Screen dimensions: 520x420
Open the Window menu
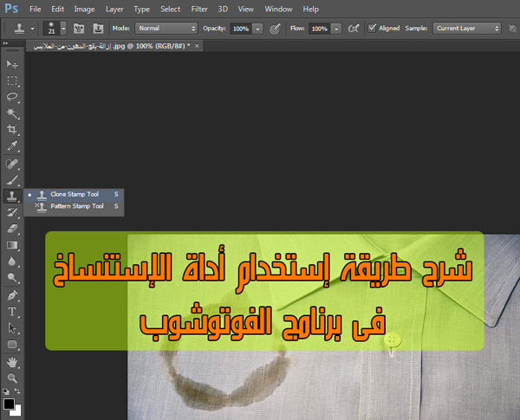(x=278, y=10)
